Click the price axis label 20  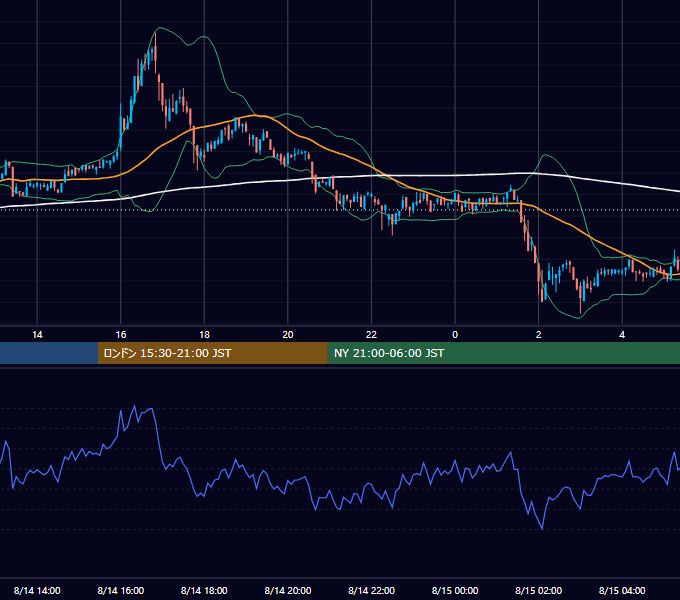pyautogui.click(x=288, y=335)
